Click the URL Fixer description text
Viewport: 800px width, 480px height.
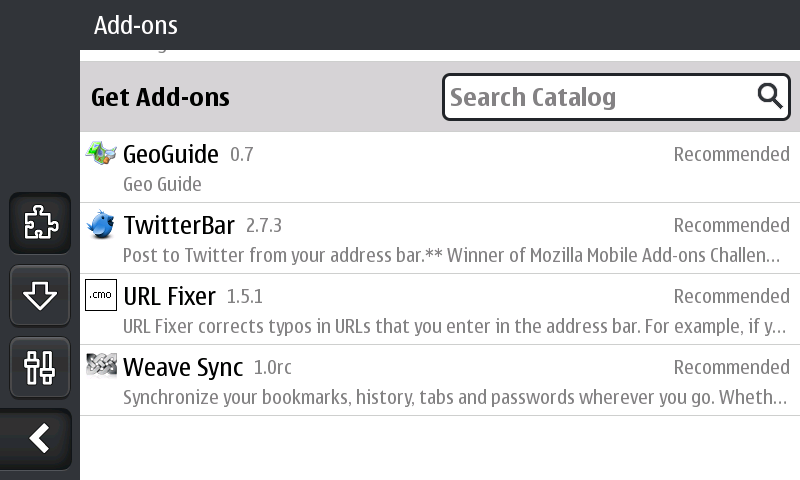point(450,326)
